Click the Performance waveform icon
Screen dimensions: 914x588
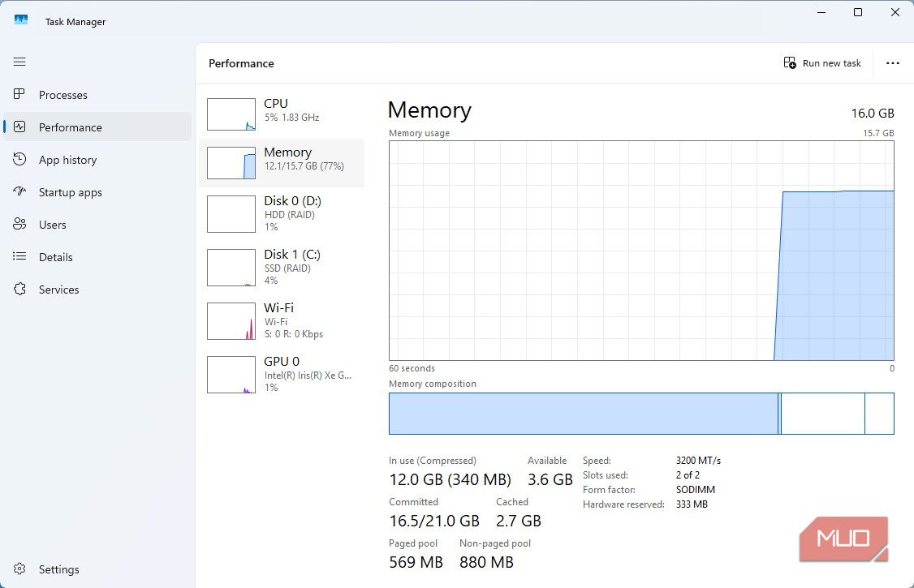click(19, 127)
